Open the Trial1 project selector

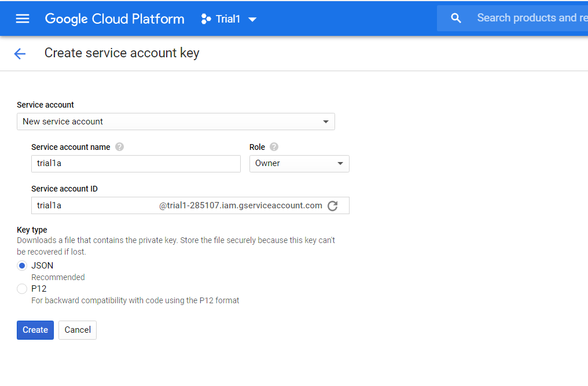[x=229, y=19]
